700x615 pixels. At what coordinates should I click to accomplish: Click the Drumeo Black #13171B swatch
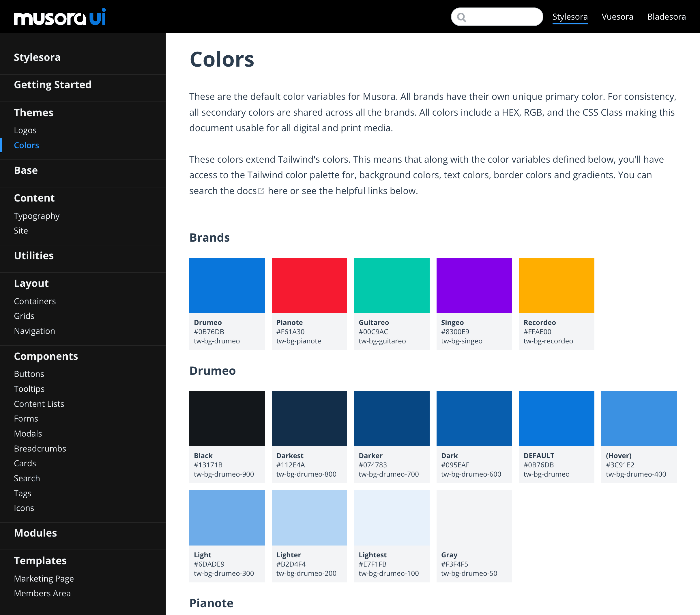227,418
